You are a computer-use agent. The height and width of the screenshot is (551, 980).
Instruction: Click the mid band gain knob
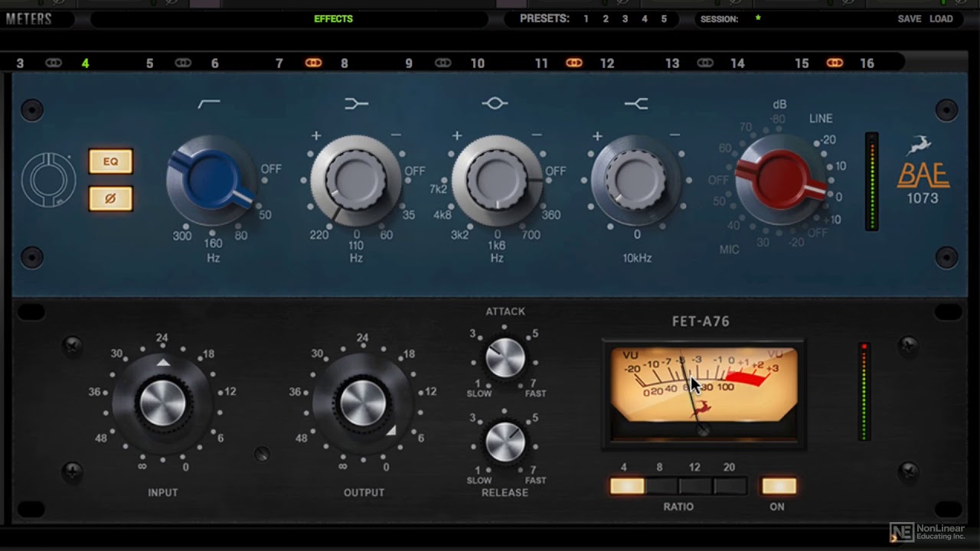(x=497, y=181)
